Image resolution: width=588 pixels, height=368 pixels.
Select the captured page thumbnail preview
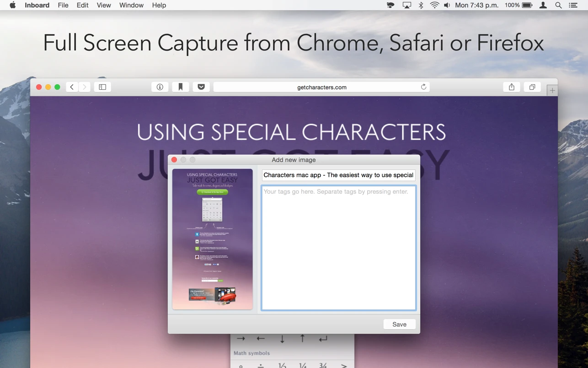[212, 239]
